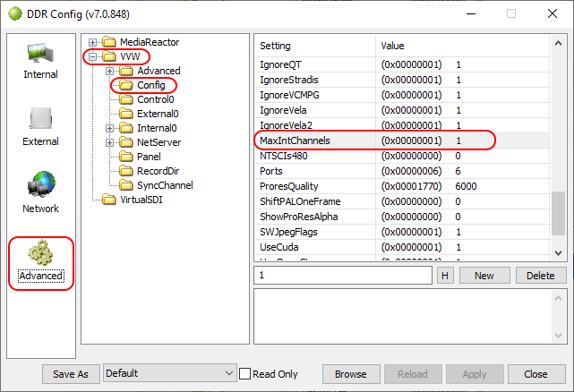Click the value input field showing 1
This screenshot has height=392, width=574.
343,276
